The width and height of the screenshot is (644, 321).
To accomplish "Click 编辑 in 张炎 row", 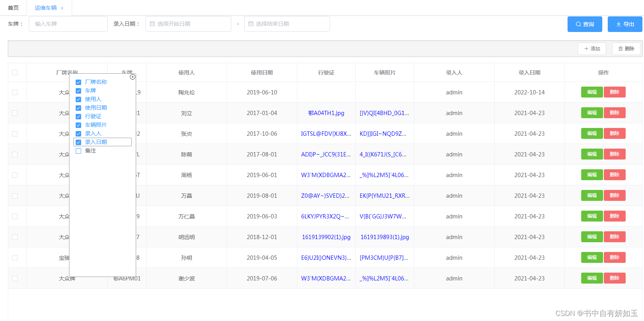I will 592,133.
